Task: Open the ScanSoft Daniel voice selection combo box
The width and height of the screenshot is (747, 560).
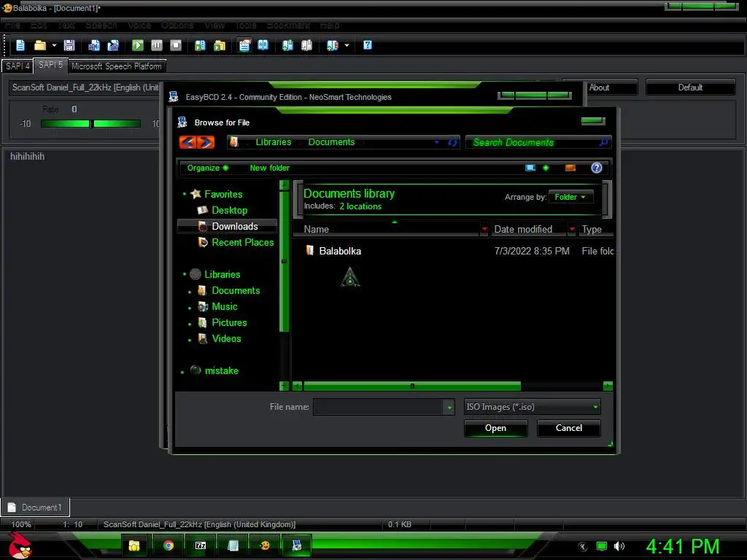Action: click(x=86, y=87)
